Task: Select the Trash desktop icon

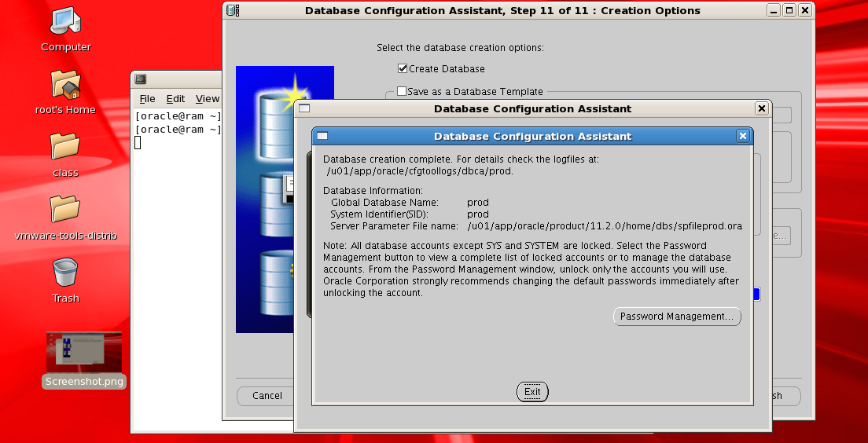Action: pos(65,273)
